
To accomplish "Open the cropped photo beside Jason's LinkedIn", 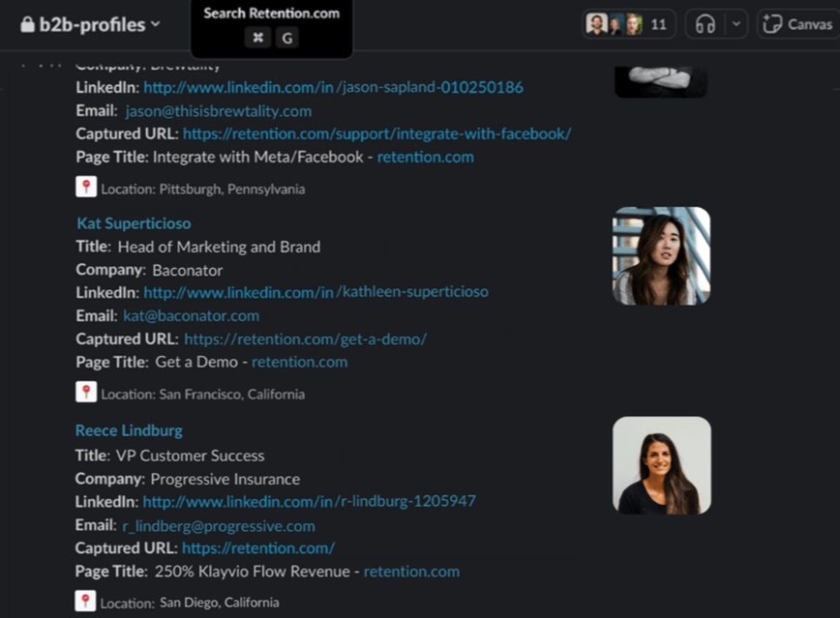I will [661, 81].
